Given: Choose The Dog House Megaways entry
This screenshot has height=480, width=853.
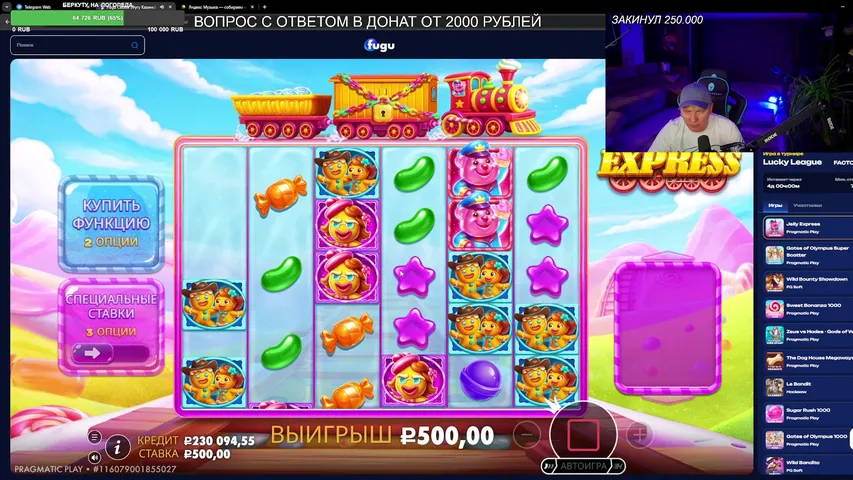Looking at the screenshot, I should (x=808, y=361).
